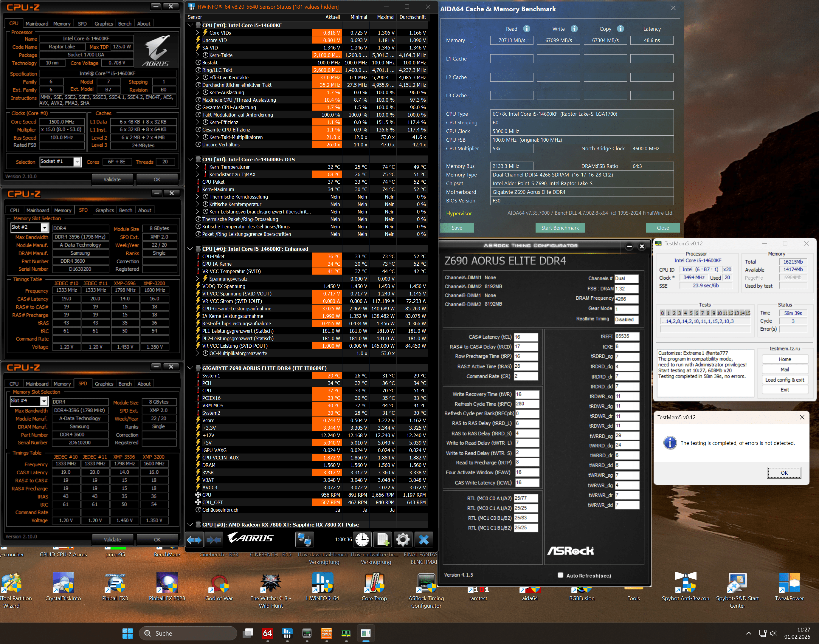Click AIDA64 Read info icon

pos(527,29)
